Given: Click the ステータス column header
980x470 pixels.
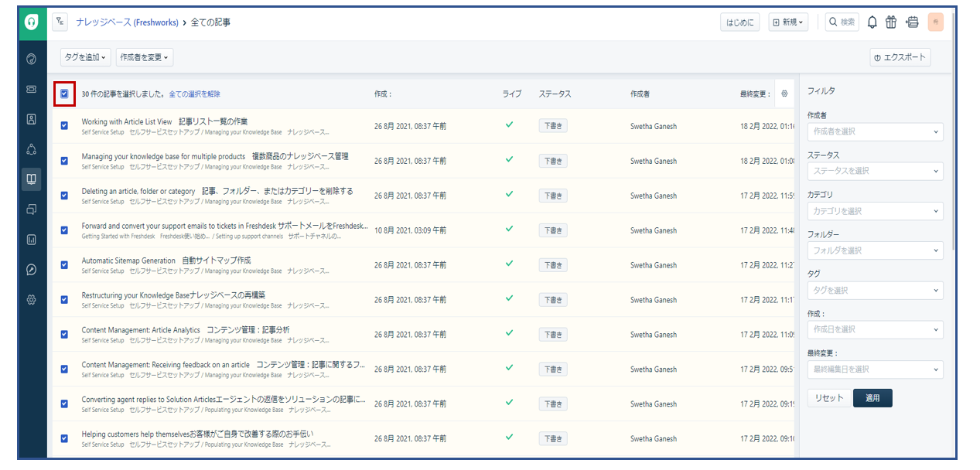Looking at the screenshot, I should point(555,94).
